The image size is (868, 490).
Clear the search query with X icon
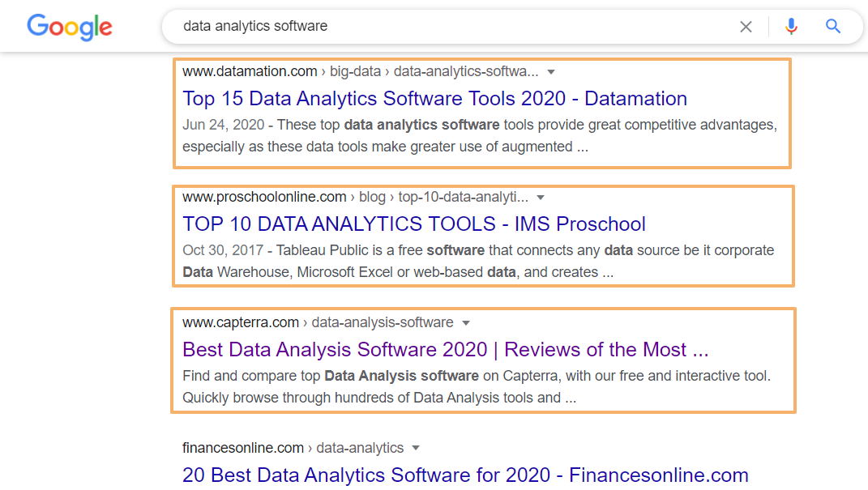(x=746, y=27)
